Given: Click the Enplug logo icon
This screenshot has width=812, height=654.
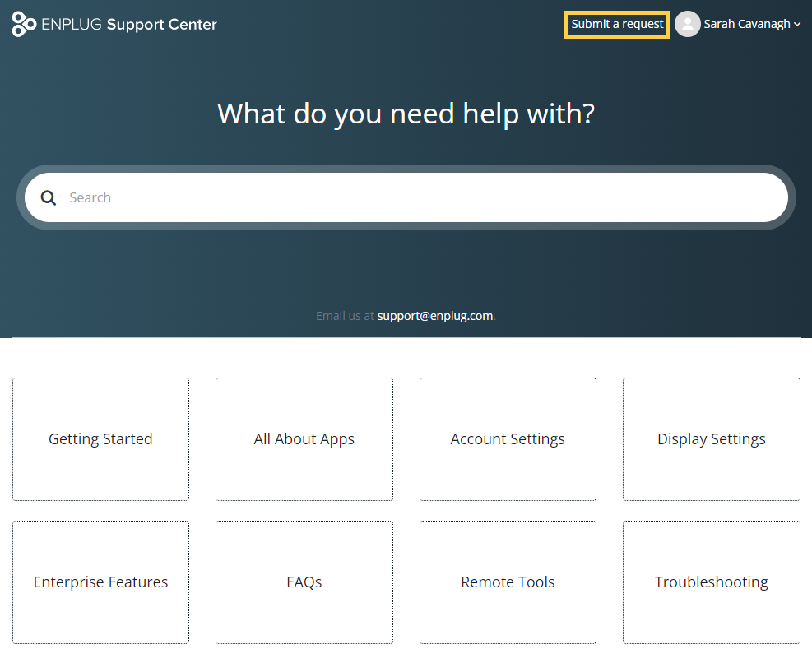Looking at the screenshot, I should point(24,25).
